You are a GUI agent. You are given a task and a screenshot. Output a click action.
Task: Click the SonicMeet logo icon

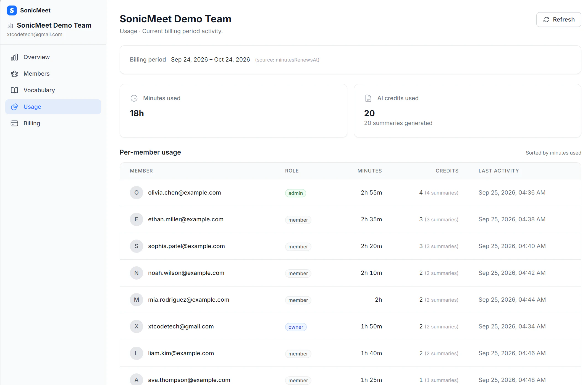coord(12,10)
